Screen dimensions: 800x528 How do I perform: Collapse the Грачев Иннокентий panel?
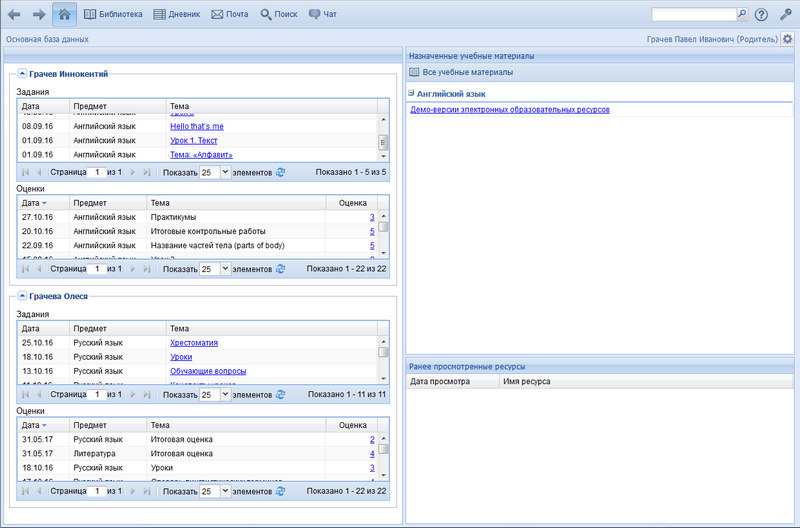point(22,74)
